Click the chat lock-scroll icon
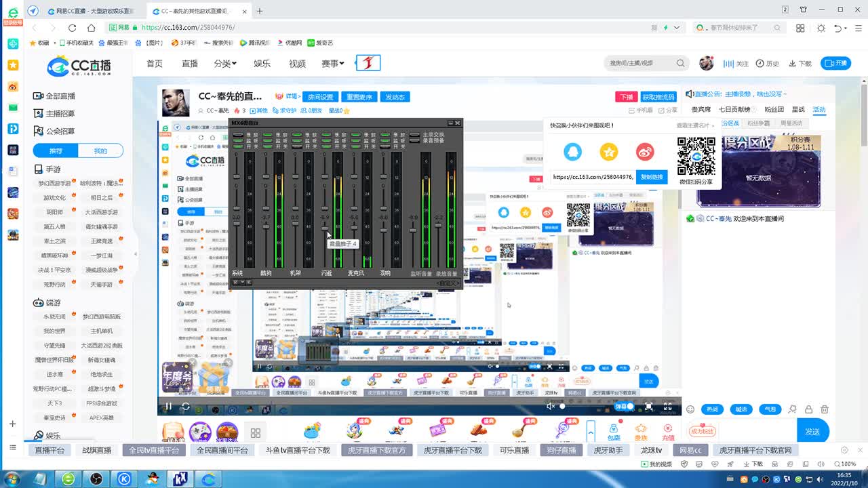 808,409
